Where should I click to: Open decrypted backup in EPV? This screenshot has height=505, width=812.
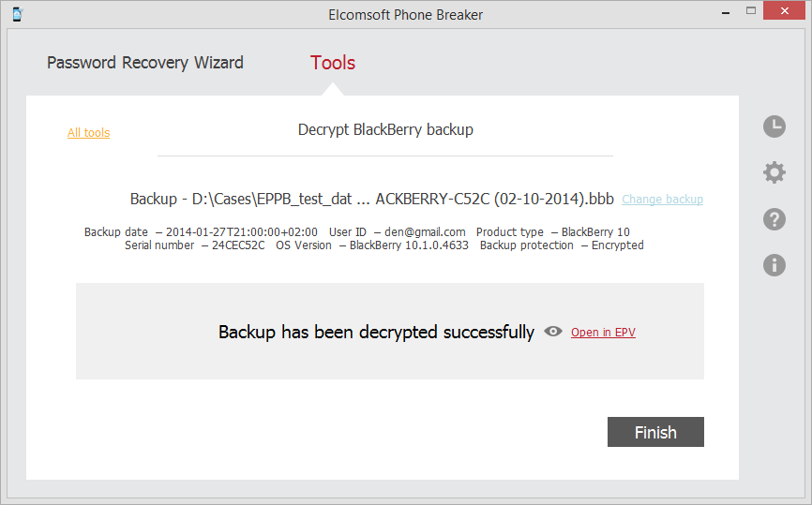tap(603, 333)
